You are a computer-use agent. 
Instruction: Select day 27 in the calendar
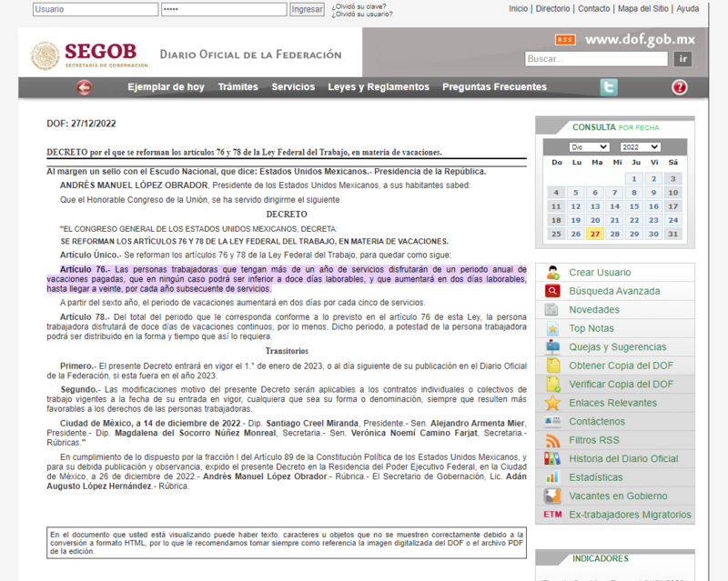595,234
